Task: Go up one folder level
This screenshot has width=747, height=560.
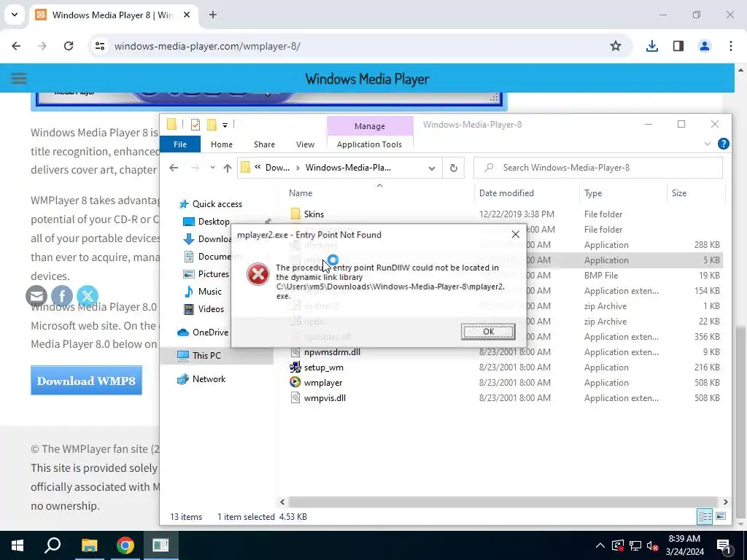Action: [x=228, y=168]
